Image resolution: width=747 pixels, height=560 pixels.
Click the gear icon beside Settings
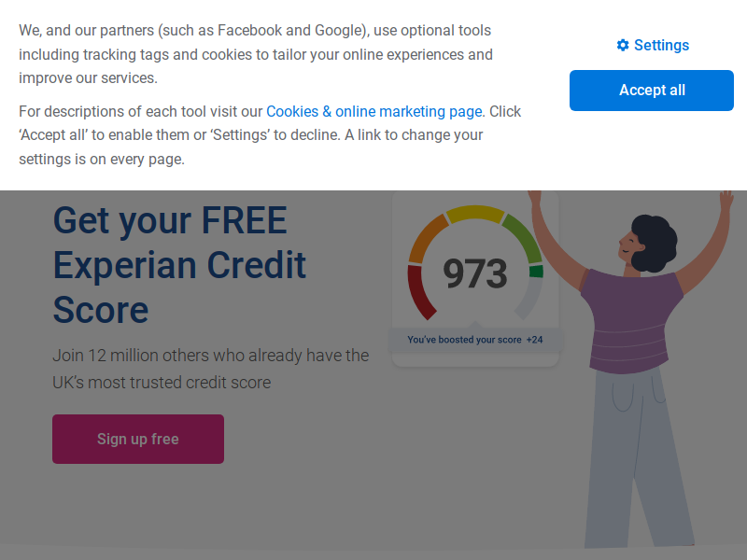click(x=622, y=45)
